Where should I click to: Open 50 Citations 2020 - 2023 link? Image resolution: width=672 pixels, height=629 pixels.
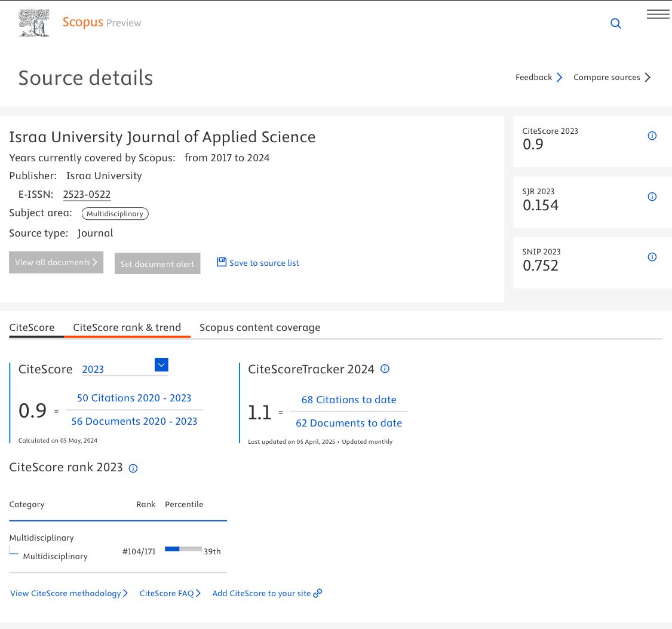click(x=134, y=398)
